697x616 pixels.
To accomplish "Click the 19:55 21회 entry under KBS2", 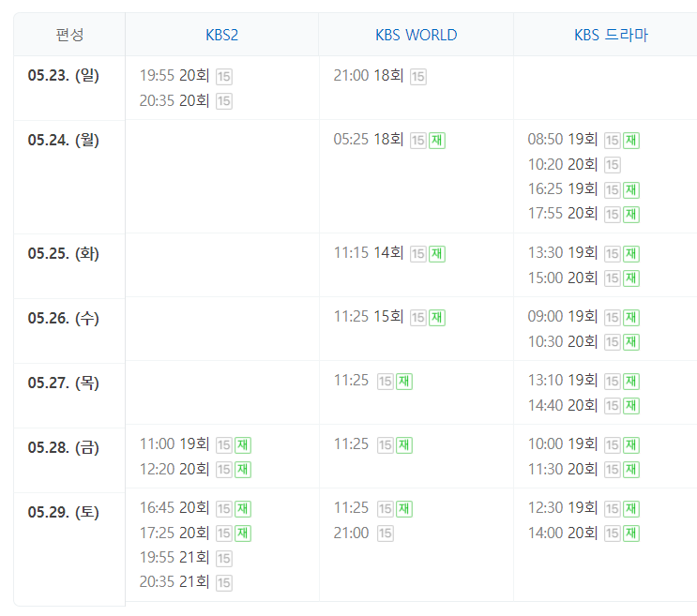I will 174,557.
